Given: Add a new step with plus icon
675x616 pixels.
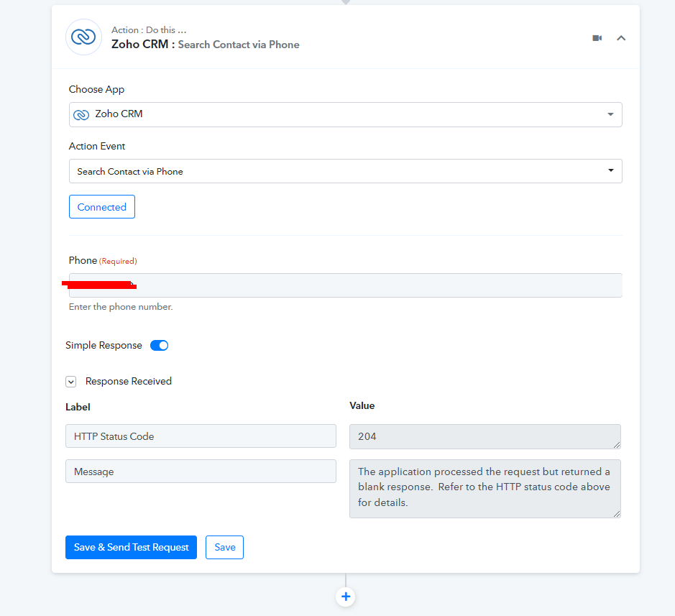Looking at the screenshot, I should tap(345, 597).
